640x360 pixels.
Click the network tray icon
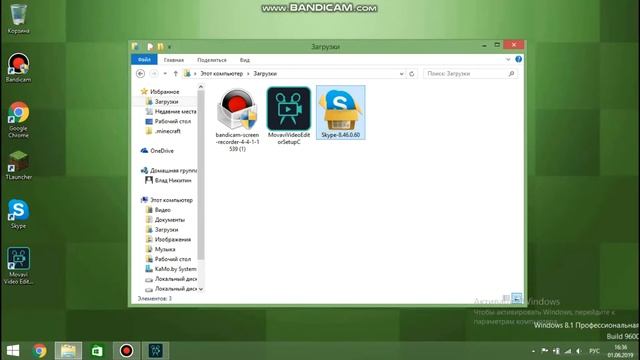click(x=568, y=351)
